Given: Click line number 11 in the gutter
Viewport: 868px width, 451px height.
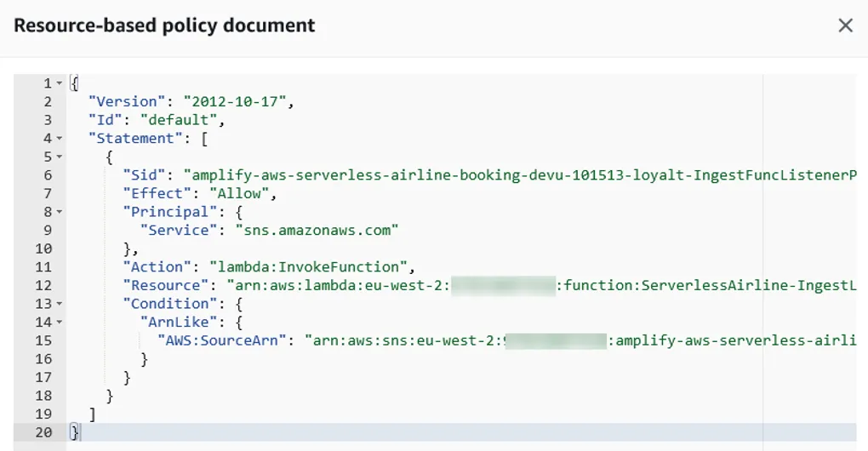Looking at the screenshot, I should 43,267.
